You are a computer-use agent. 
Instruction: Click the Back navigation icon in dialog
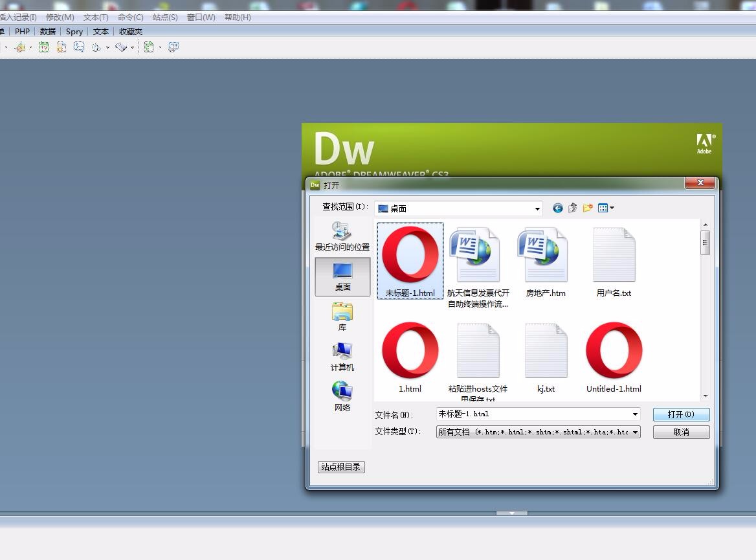point(558,208)
